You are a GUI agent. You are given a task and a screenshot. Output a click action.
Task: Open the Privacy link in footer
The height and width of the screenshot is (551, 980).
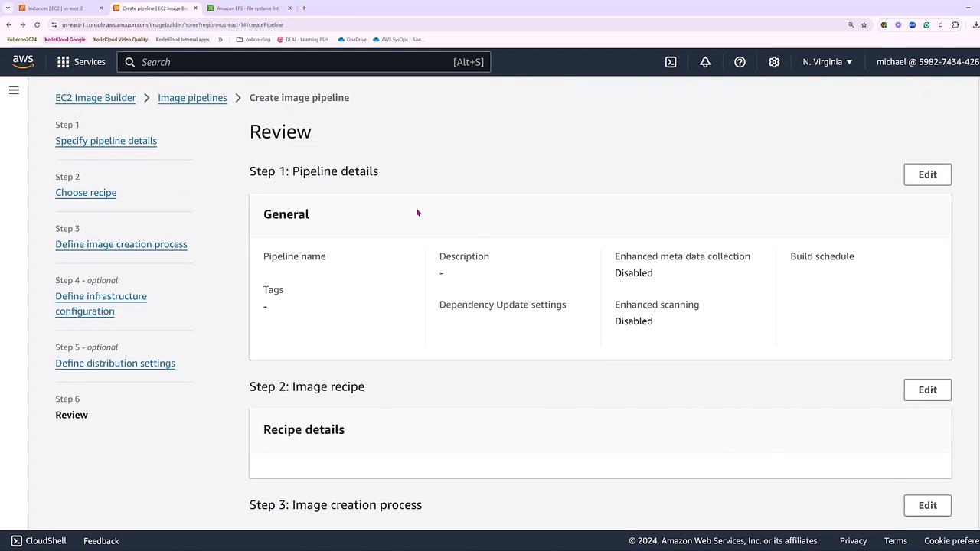pyautogui.click(x=853, y=540)
